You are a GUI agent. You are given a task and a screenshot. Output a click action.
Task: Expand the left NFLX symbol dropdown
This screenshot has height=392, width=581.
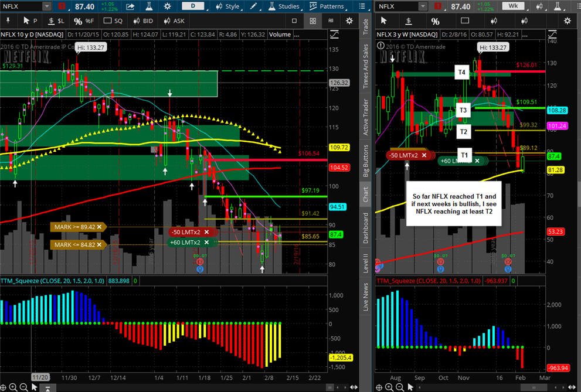click(x=47, y=6)
